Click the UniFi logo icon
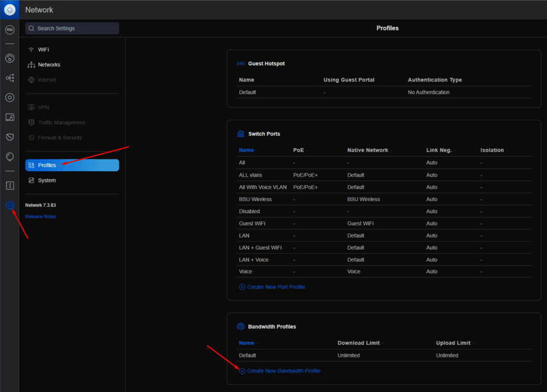The height and width of the screenshot is (392, 547). (10, 10)
